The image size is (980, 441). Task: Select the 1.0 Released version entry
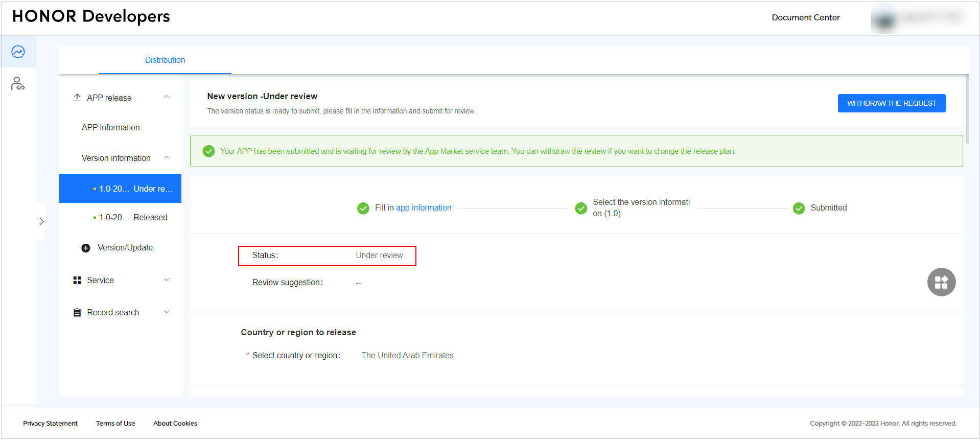tap(133, 218)
